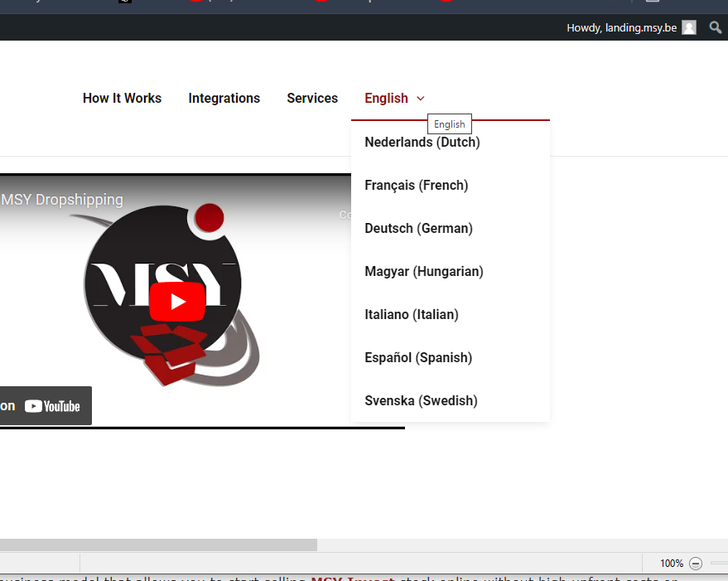Screen dimensions: 728x581
Task: Open the admin bar search magnifier icon
Action: click(716, 27)
